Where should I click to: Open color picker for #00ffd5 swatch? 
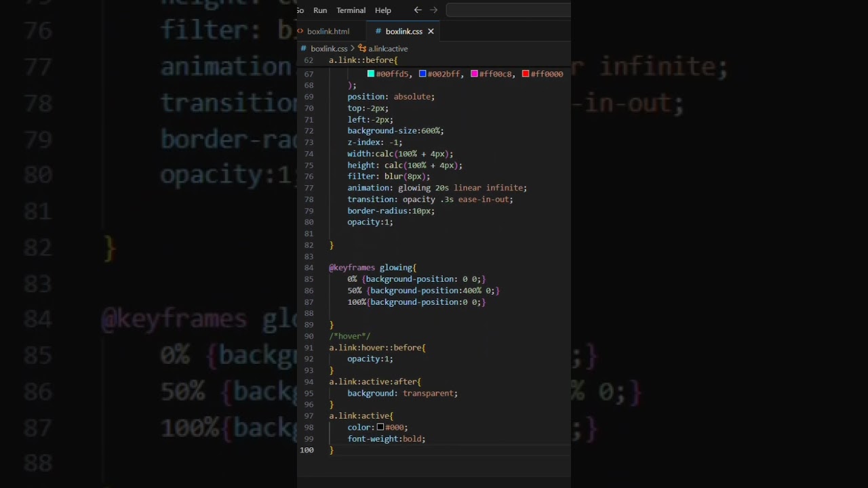pyautogui.click(x=371, y=74)
